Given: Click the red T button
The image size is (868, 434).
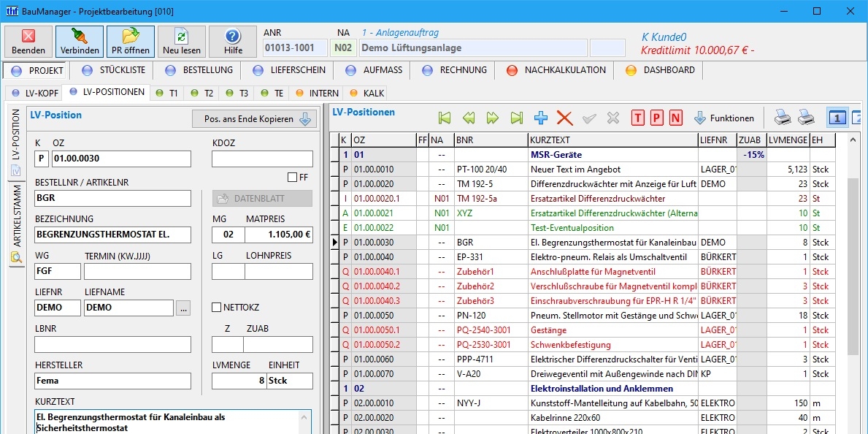Looking at the screenshot, I should tap(638, 118).
